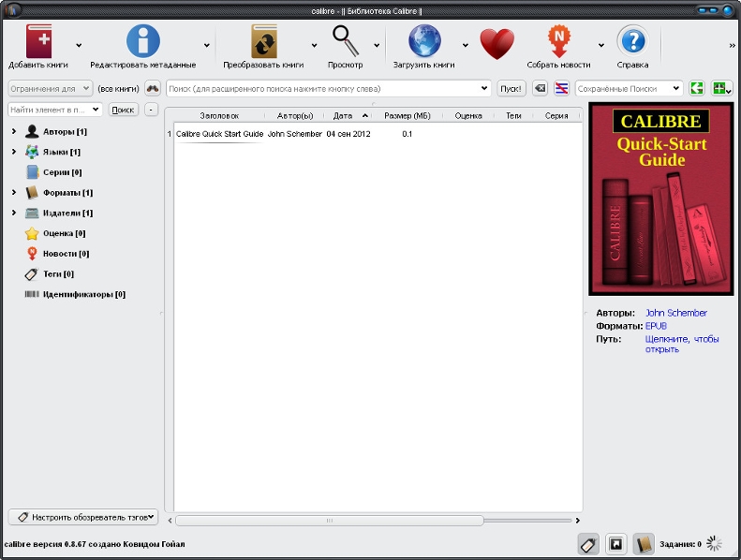Open the Get books dropdown arrow
The height and width of the screenshot is (560, 741).
tap(465, 45)
